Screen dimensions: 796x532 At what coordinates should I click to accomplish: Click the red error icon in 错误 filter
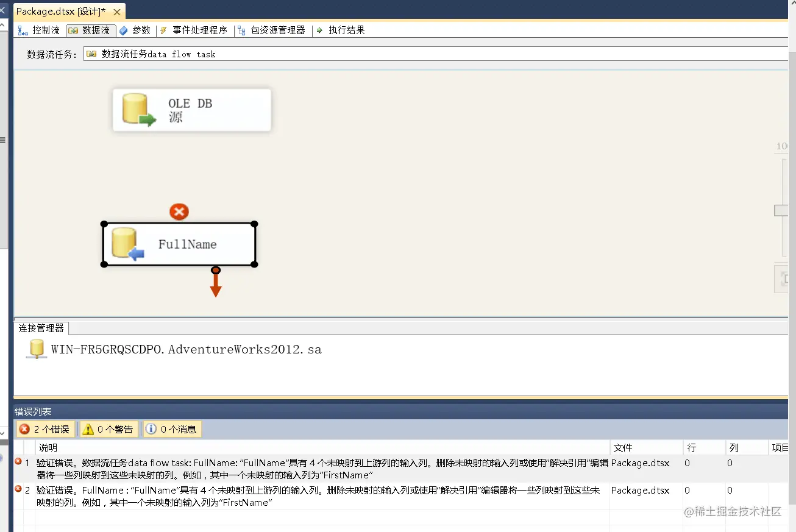25,429
